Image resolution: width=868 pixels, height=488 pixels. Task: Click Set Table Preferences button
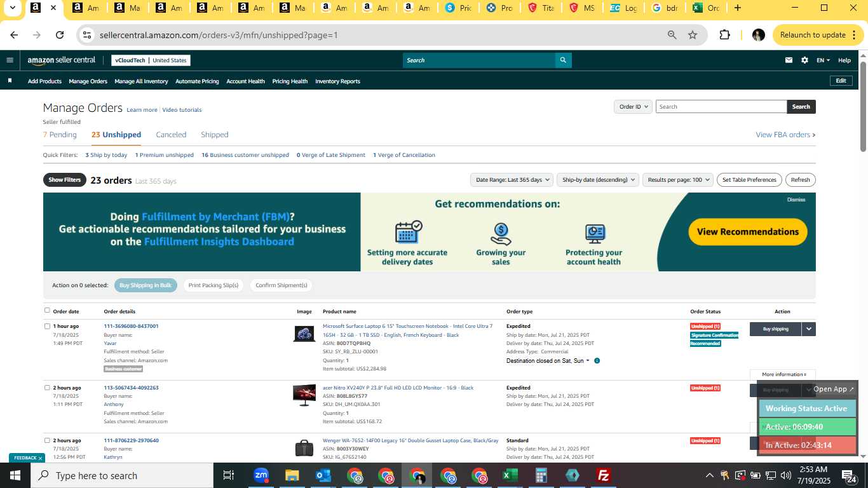point(749,180)
